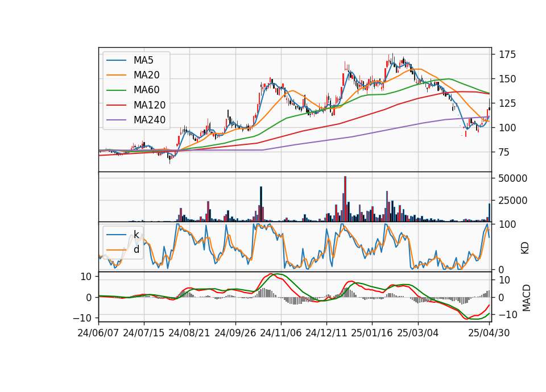The image size is (546, 392).
Task: Click the 24/06/07 date label
Action: [98, 333]
